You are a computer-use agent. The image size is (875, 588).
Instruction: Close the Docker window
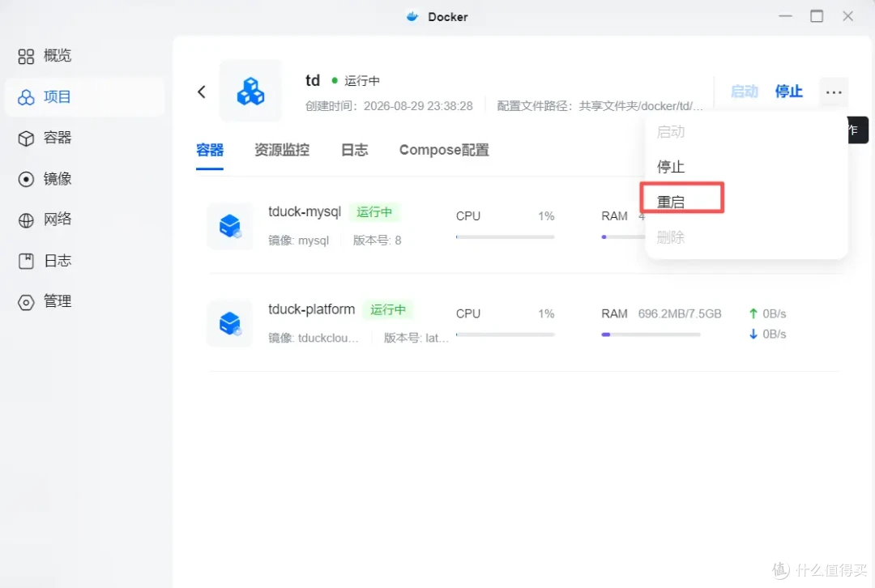tap(847, 16)
